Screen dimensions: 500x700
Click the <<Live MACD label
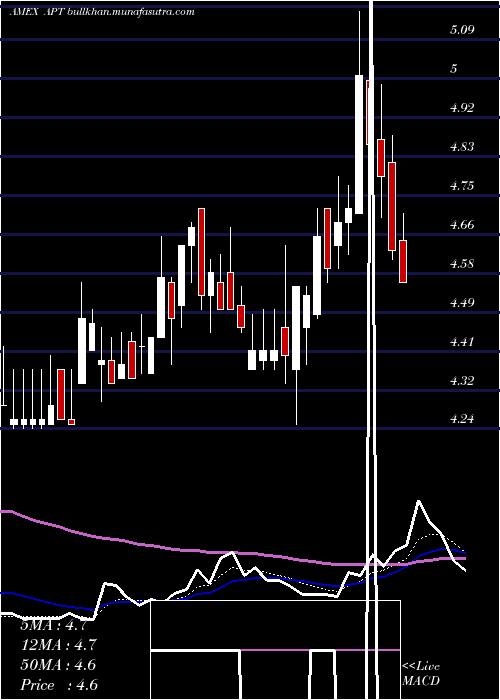tap(421, 674)
